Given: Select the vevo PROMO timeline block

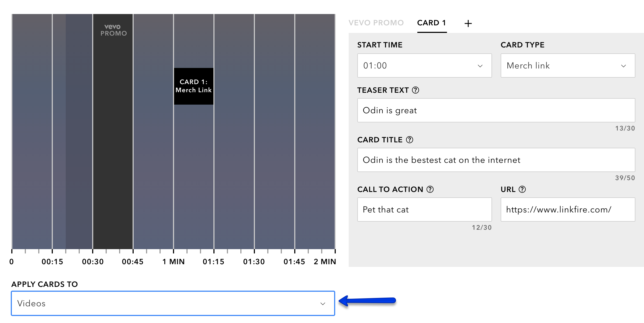Looking at the screenshot, I should pos(113,131).
